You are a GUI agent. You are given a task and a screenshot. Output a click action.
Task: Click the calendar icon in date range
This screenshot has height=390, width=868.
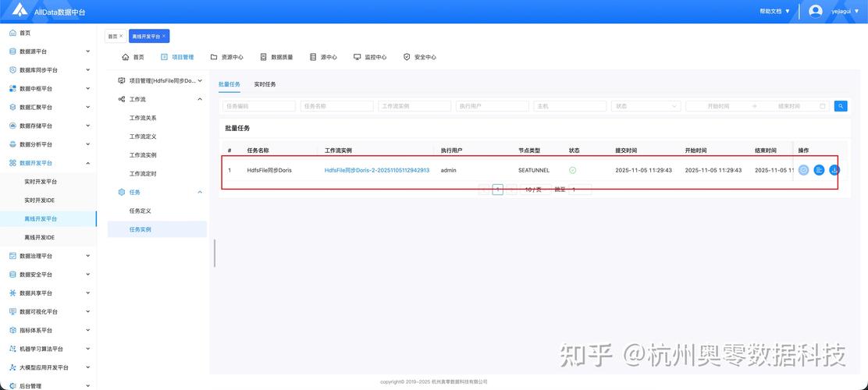tap(823, 105)
